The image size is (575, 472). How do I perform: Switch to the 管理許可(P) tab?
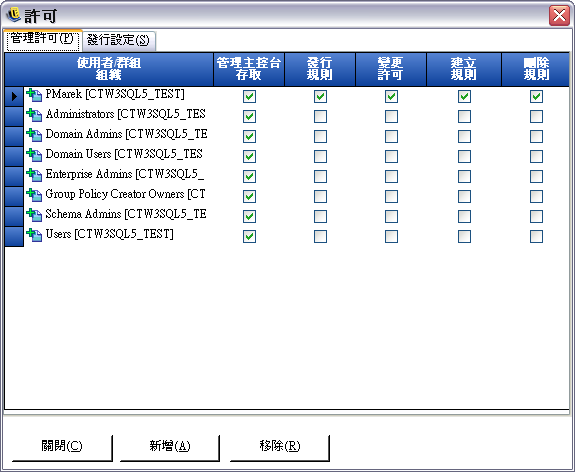43,39
